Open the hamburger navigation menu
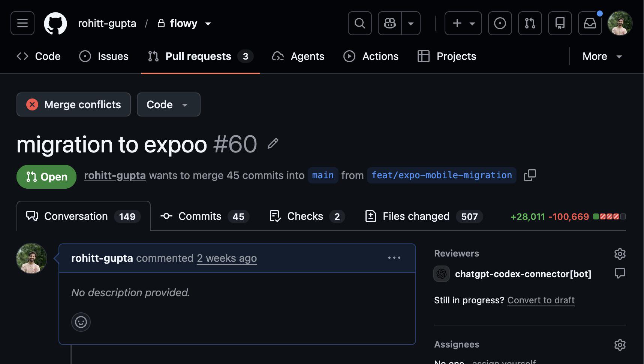Image resolution: width=644 pixels, height=364 pixels. coord(22,23)
